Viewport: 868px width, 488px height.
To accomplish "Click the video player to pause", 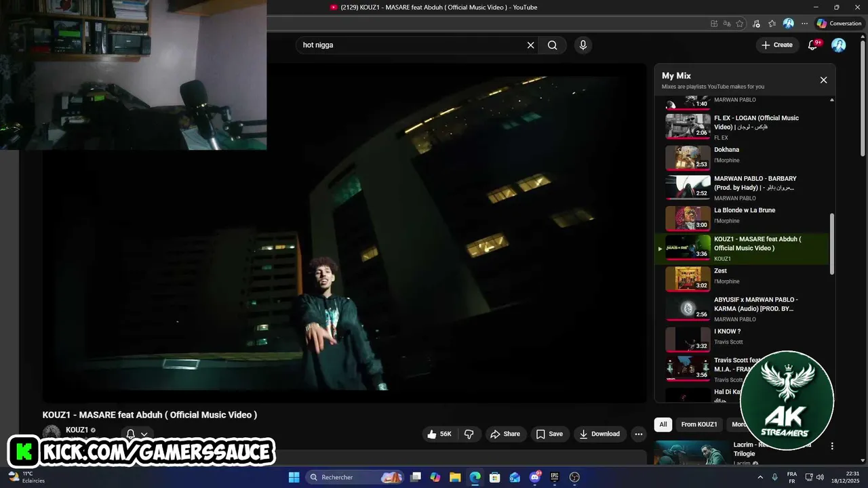I will 344,232.
